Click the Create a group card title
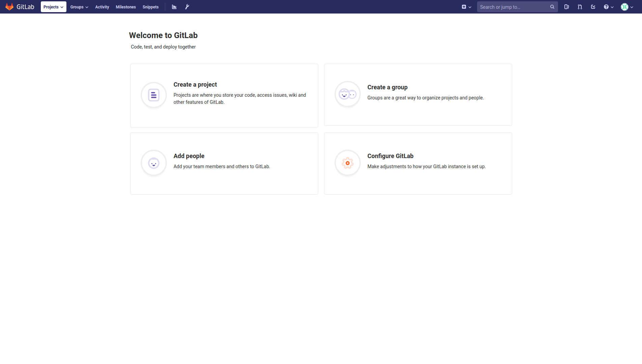Screen dimensions: 642x364 tap(387, 87)
